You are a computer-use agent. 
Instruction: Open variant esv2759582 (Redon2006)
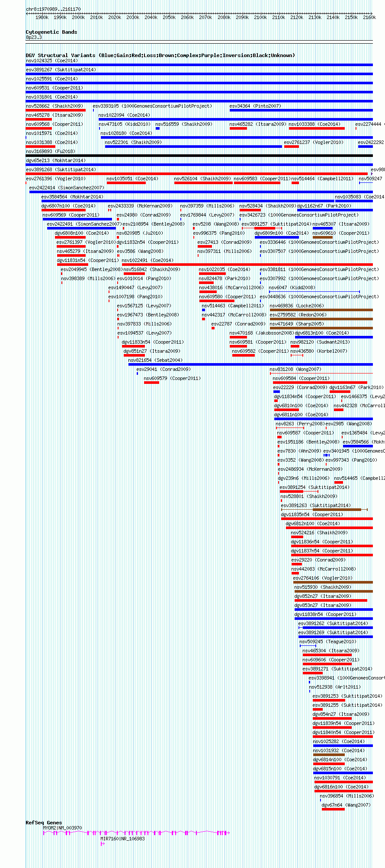point(298,315)
